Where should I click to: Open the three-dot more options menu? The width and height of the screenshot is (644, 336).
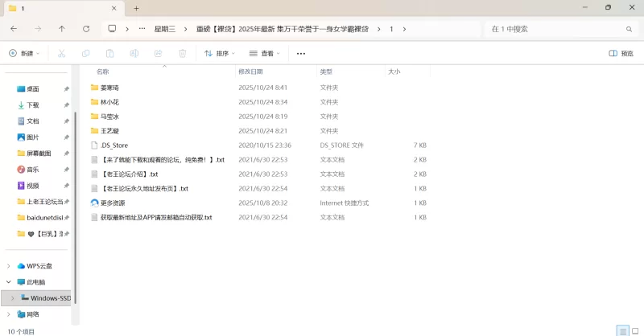(301, 53)
